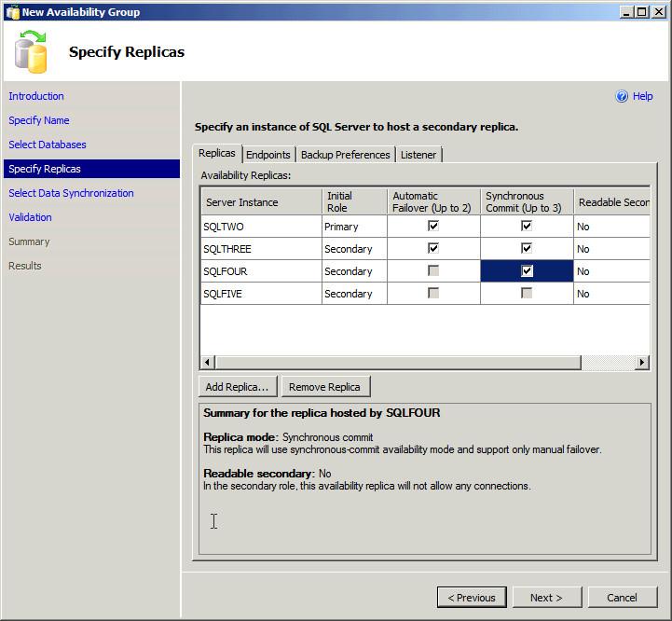Click the Secondary role cell for SQLTHREE

click(354, 249)
